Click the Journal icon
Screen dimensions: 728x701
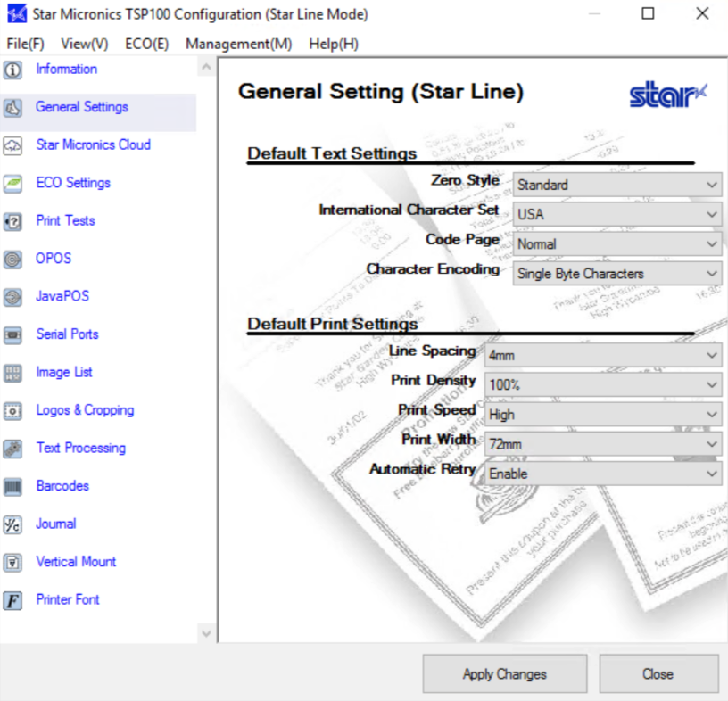coord(12,524)
